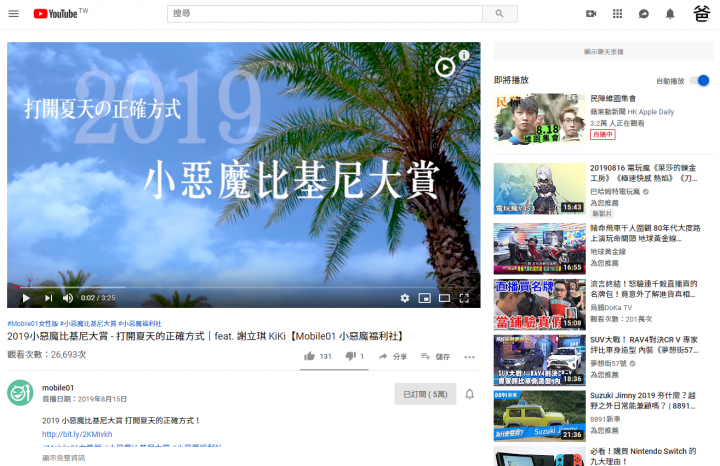Open the create video camera icon

(x=591, y=14)
